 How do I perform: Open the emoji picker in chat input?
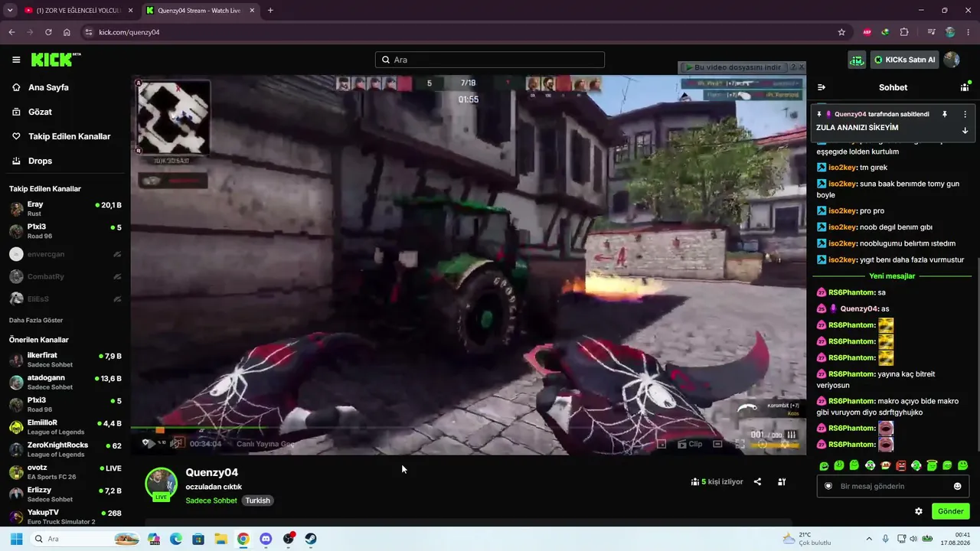(957, 486)
